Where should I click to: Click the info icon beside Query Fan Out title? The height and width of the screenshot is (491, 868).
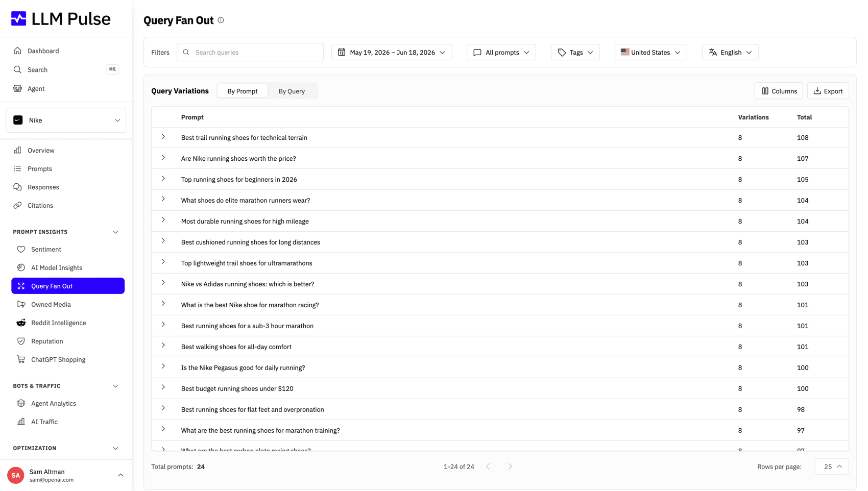tap(221, 20)
